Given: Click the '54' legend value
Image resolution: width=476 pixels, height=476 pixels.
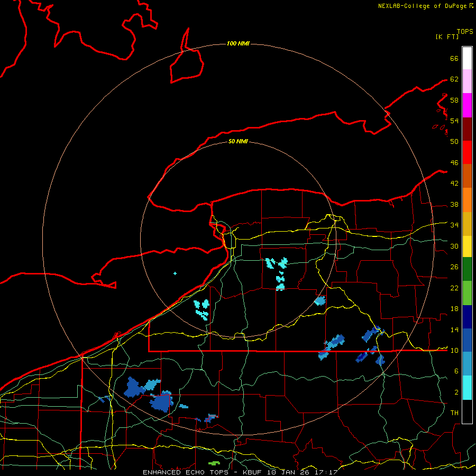Looking at the screenshot, I should pyautogui.click(x=454, y=121).
